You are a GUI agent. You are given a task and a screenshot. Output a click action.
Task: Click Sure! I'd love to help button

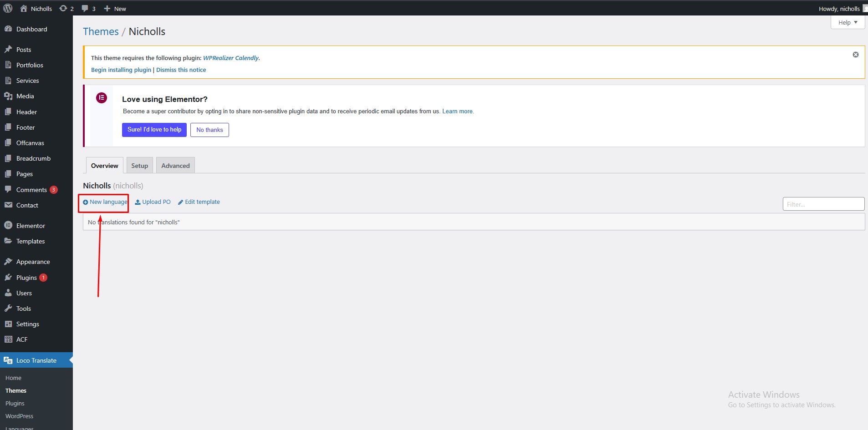154,130
